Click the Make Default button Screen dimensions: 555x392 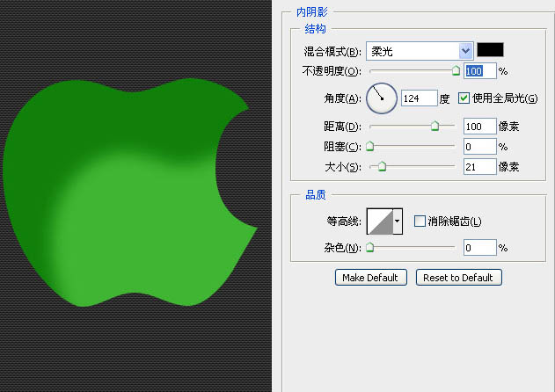click(370, 278)
